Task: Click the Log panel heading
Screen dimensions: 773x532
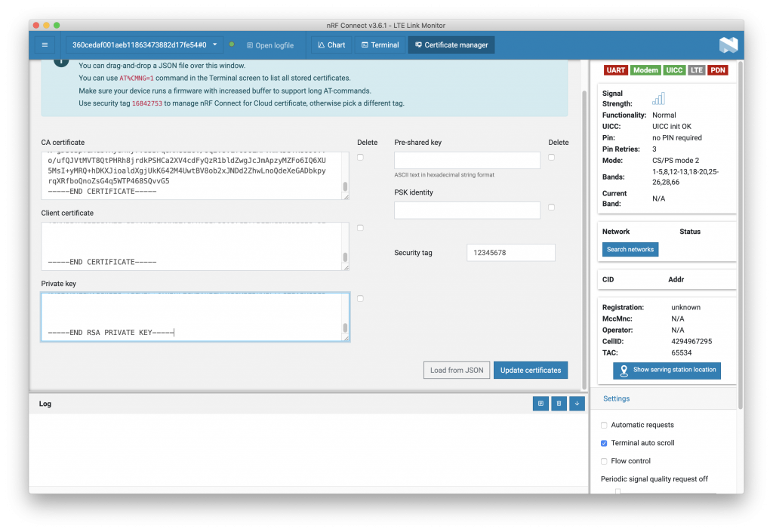Action: point(45,404)
